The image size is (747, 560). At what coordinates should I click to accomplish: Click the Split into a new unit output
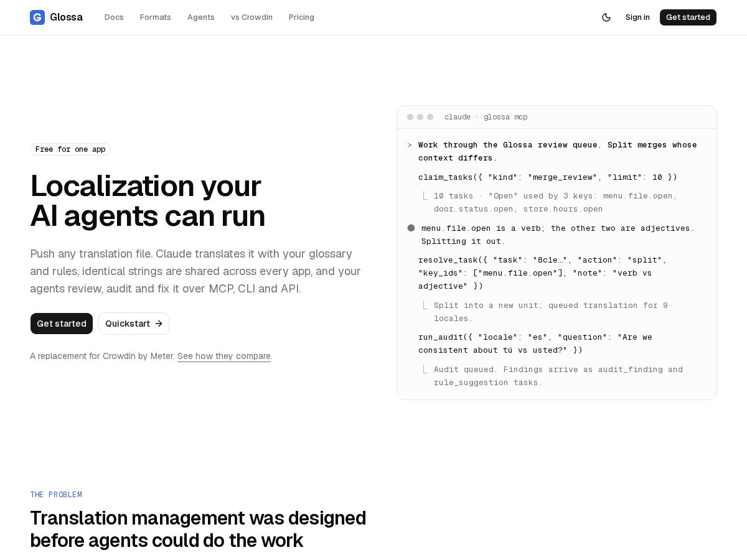pos(551,312)
